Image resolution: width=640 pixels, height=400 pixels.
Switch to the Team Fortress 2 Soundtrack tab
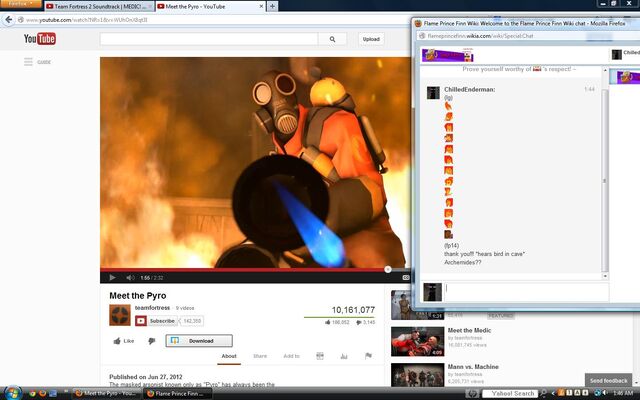click(x=99, y=6)
